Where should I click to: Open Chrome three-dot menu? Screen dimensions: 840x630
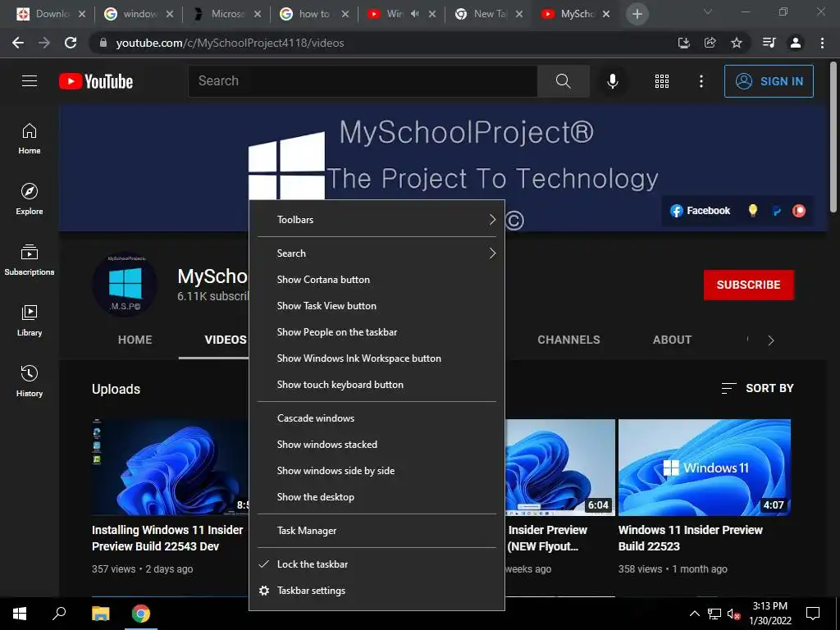pos(822,43)
